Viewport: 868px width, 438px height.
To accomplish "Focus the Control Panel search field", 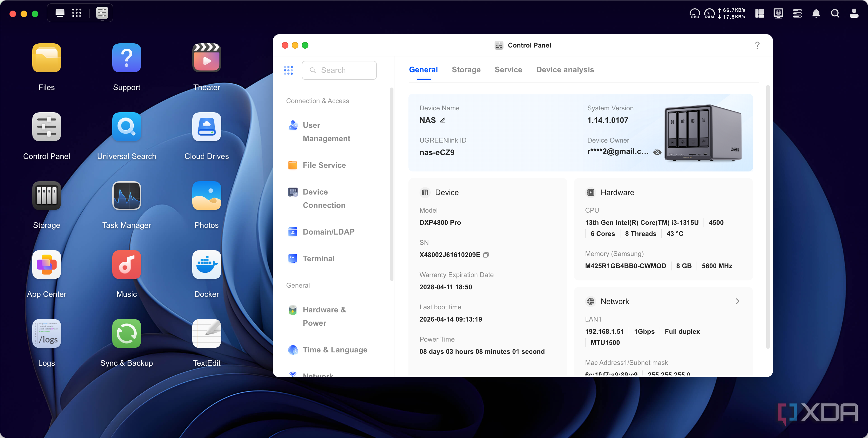I will click(339, 70).
